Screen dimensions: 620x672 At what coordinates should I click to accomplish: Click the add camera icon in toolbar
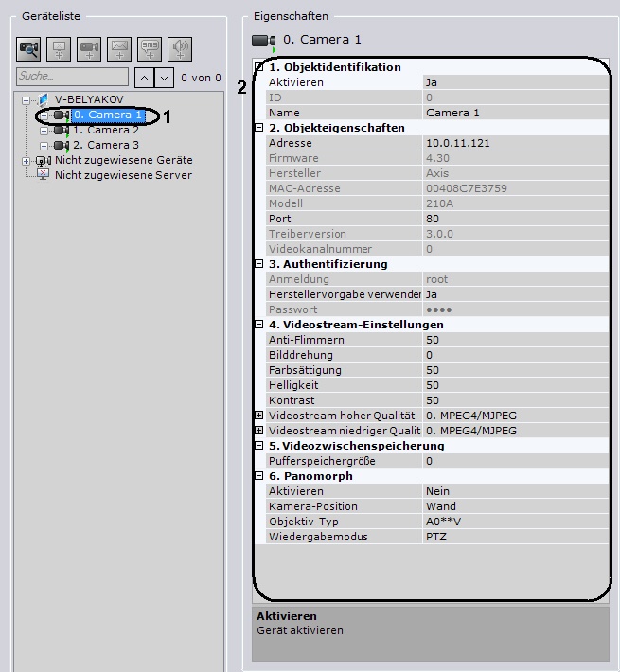coord(89,49)
